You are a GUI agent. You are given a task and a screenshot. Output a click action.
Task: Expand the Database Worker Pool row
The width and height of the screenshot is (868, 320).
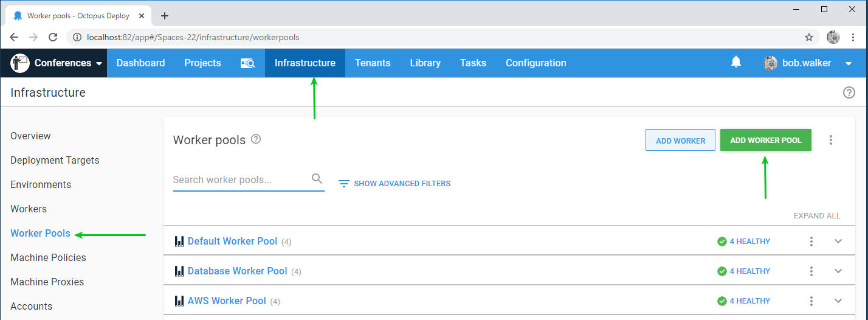(x=838, y=271)
